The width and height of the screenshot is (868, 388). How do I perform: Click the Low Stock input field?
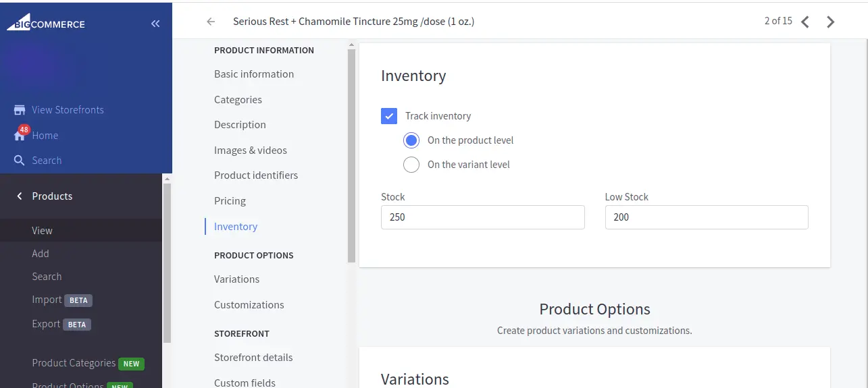coord(706,217)
